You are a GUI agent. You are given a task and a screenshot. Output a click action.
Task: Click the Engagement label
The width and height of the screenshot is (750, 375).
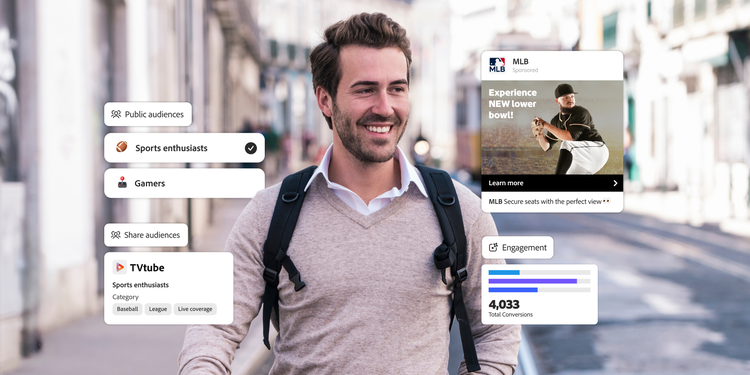click(x=518, y=247)
